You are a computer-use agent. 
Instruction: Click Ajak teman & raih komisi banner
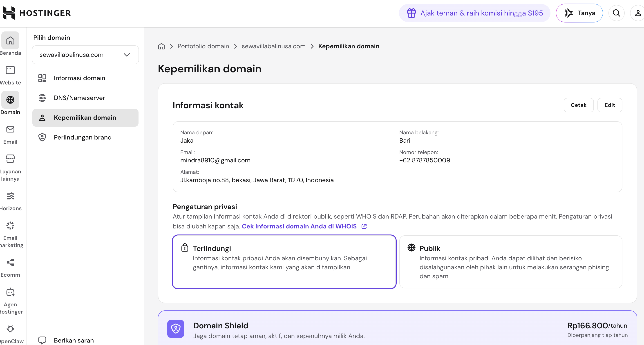474,13
